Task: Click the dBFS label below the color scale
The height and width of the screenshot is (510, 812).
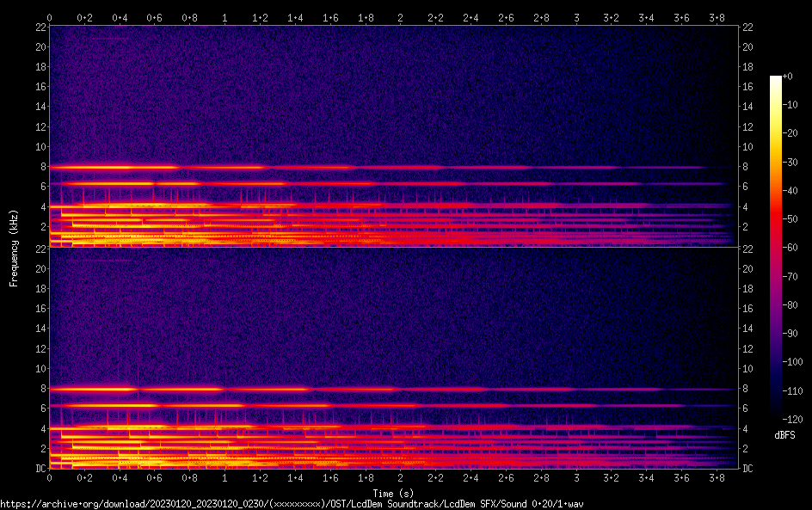Action: [x=784, y=436]
